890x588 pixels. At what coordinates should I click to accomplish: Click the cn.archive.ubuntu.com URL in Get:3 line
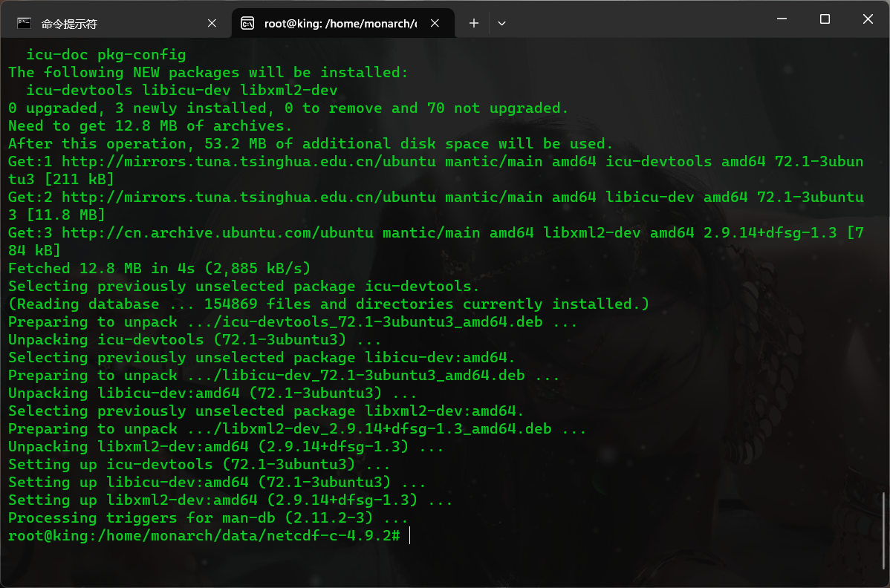pos(218,233)
